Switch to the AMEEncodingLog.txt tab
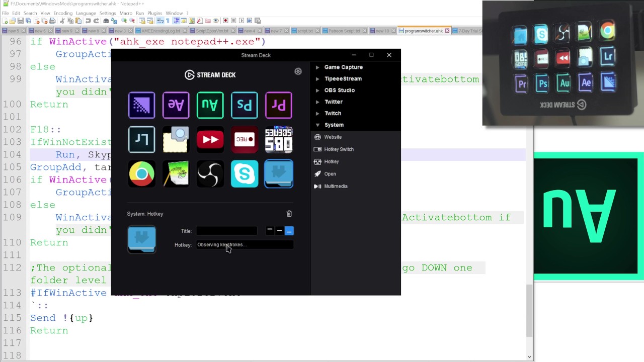Screen dimensions: 644x362 [x=160, y=31]
